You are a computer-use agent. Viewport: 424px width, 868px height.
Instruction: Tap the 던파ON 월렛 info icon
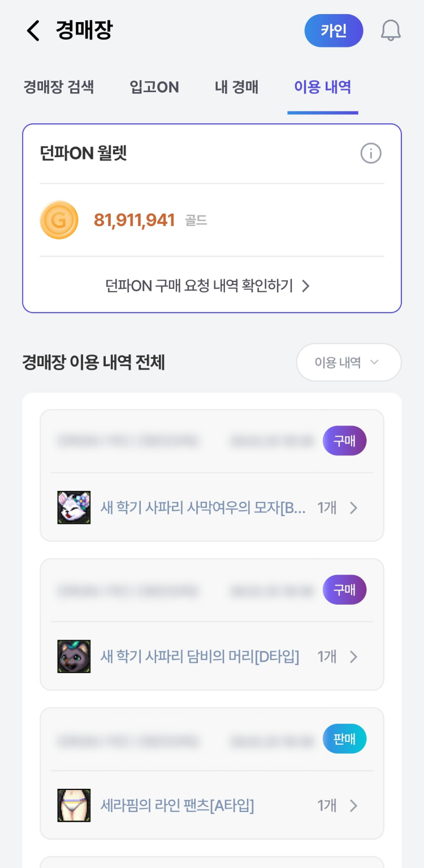coord(371,153)
